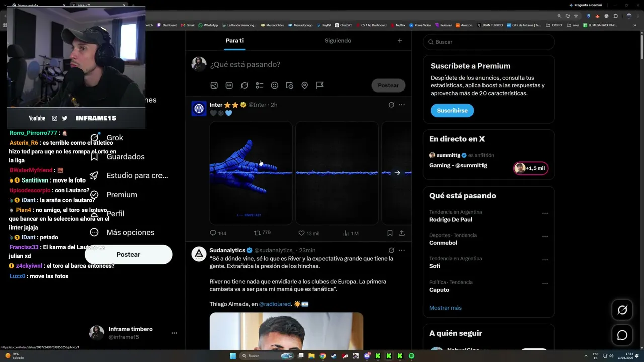Open the Windows Start menu
The height and width of the screenshot is (362, 644).
(233, 356)
